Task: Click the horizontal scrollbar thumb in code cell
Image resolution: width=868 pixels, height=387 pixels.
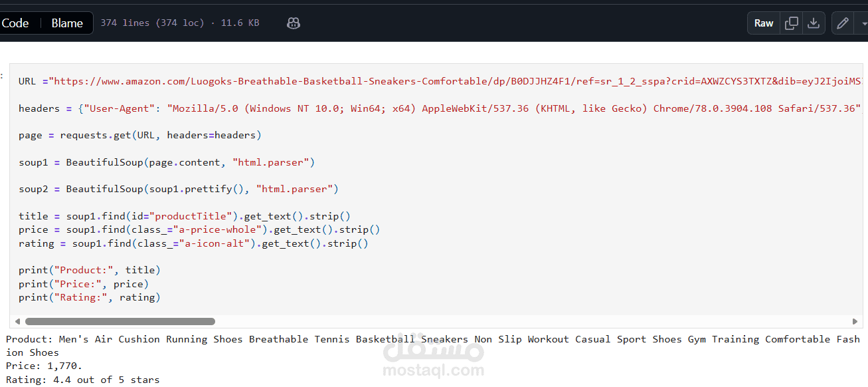Action: coord(119,321)
